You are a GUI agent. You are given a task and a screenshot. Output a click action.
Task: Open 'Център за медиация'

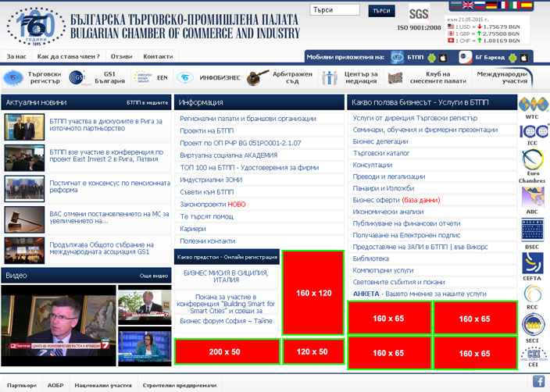pos(351,78)
